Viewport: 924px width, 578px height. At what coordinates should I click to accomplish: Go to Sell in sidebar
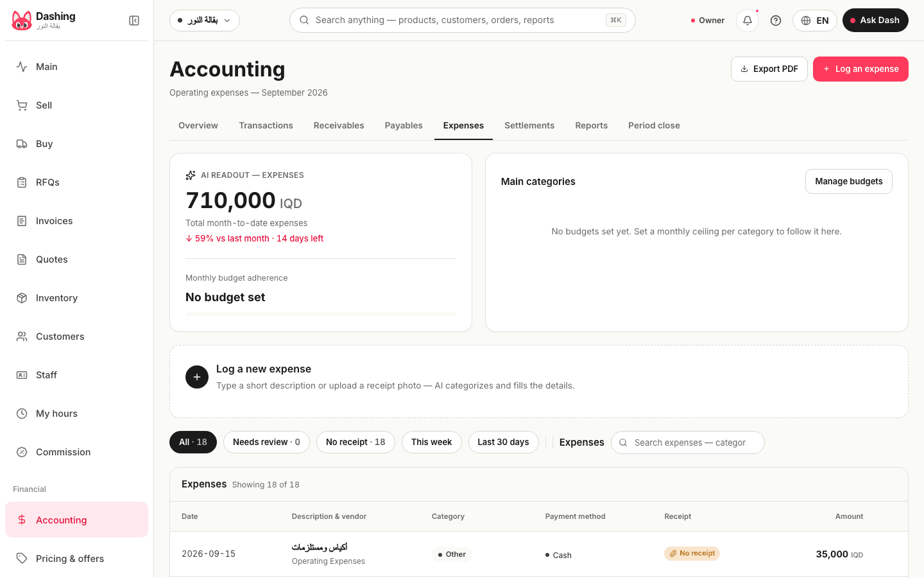[x=76, y=105]
